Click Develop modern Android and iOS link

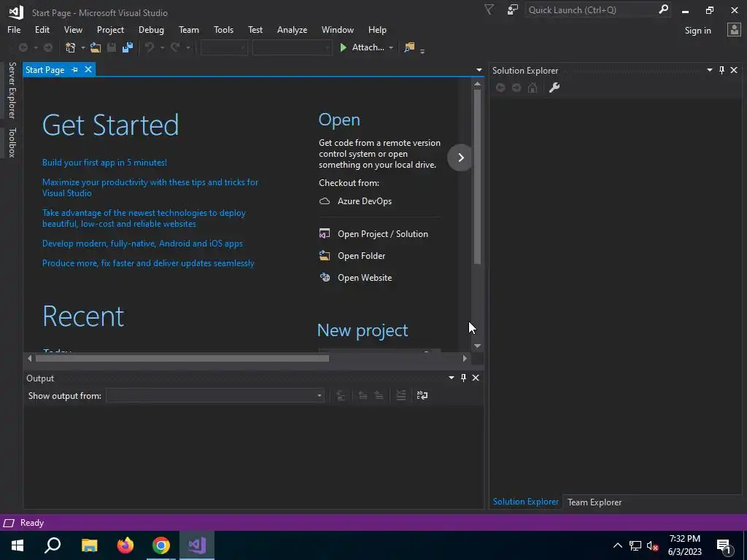point(142,244)
